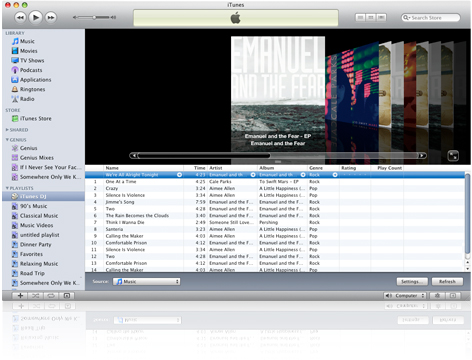Select song One At a Time
The height and width of the screenshot is (360, 472).
pyautogui.click(x=275, y=182)
